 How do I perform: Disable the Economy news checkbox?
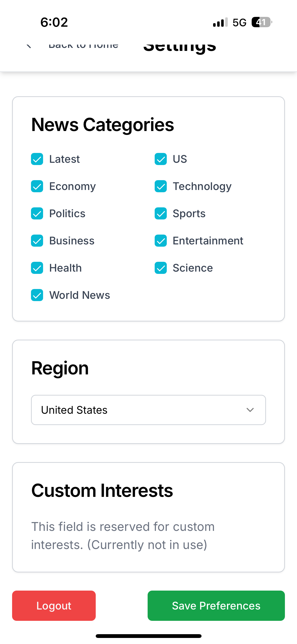pyautogui.click(x=37, y=186)
